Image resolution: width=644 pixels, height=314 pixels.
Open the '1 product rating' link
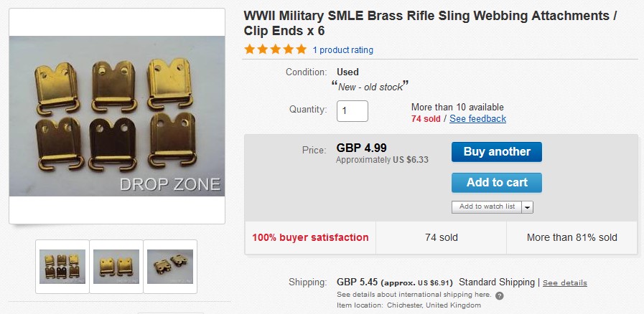click(x=342, y=50)
